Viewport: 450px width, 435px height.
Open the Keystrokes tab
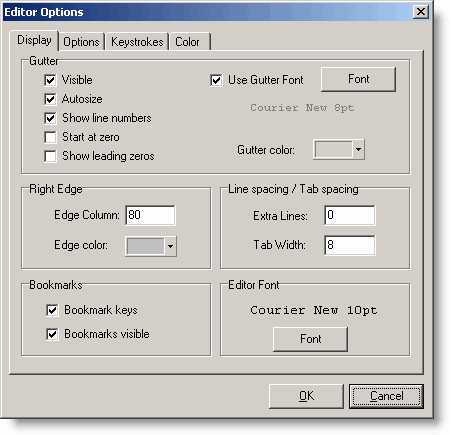click(x=137, y=42)
